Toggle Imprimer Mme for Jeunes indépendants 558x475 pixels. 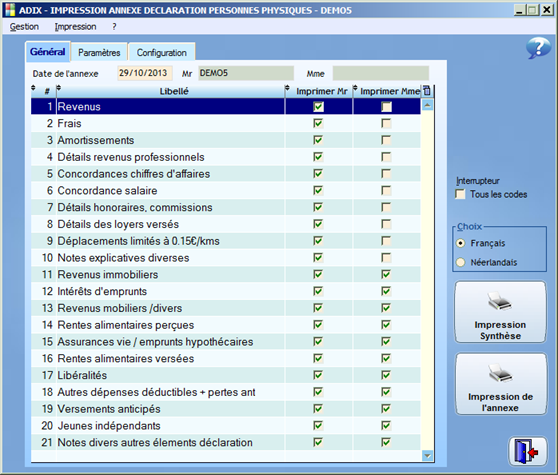386,426
